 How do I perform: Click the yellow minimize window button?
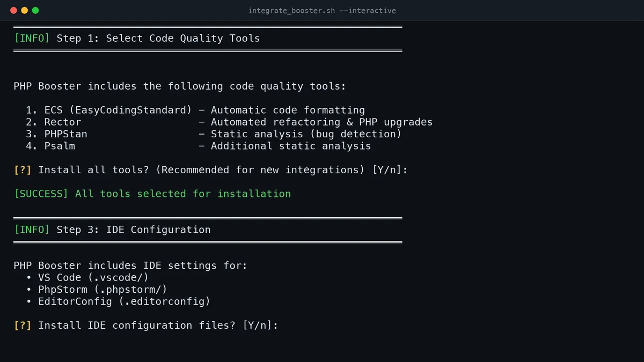(x=25, y=10)
